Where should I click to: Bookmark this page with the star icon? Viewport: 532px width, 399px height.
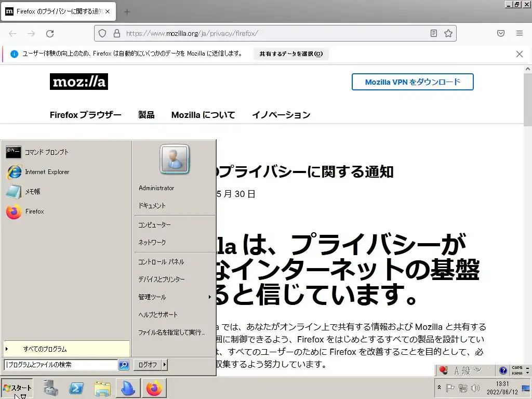[448, 33]
